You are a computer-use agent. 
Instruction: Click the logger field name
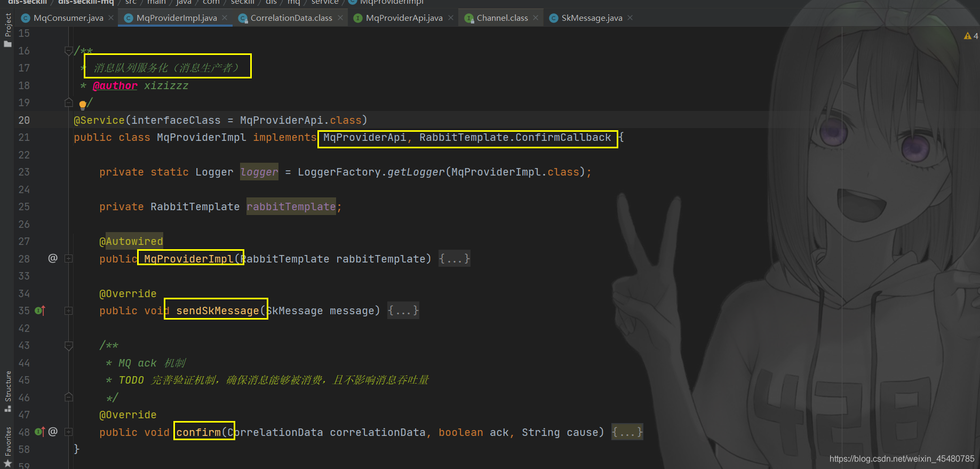coord(259,172)
